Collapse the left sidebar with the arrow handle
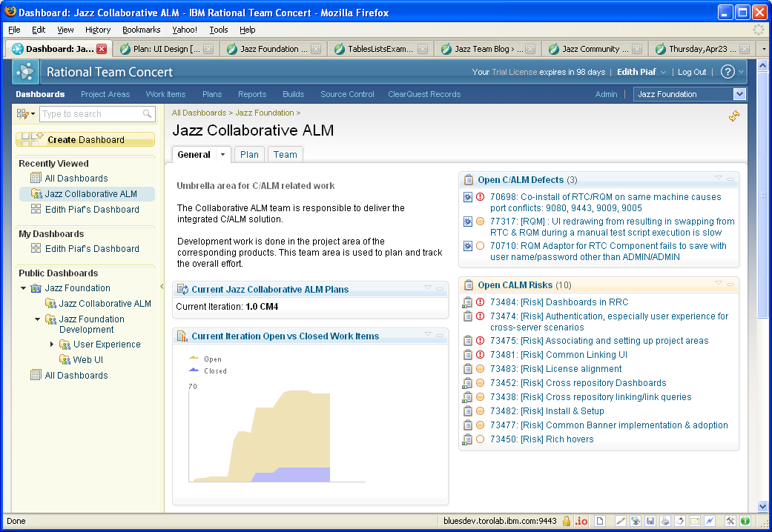The height and width of the screenshot is (532, 772). point(162,287)
